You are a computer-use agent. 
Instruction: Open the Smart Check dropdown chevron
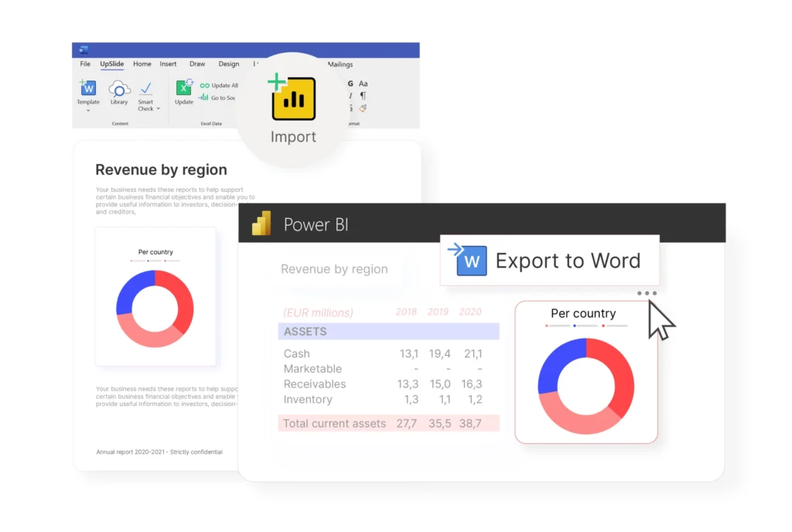[x=159, y=107]
